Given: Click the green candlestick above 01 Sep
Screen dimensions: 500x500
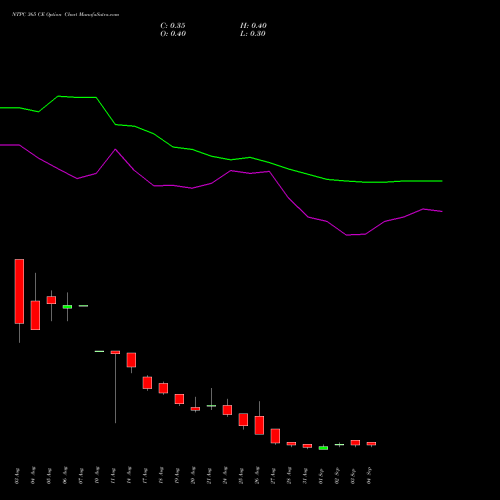Looking at the screenshot, I should 323,448.
